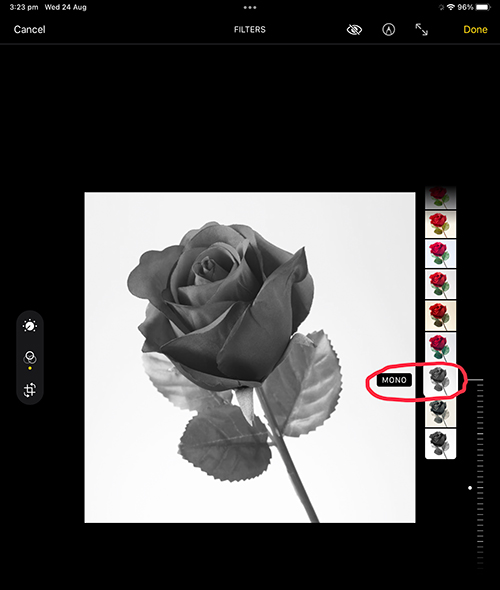Screen dimensions: 500x590
Task: Tap the Wi-Fi status icon
Action: 451,7
